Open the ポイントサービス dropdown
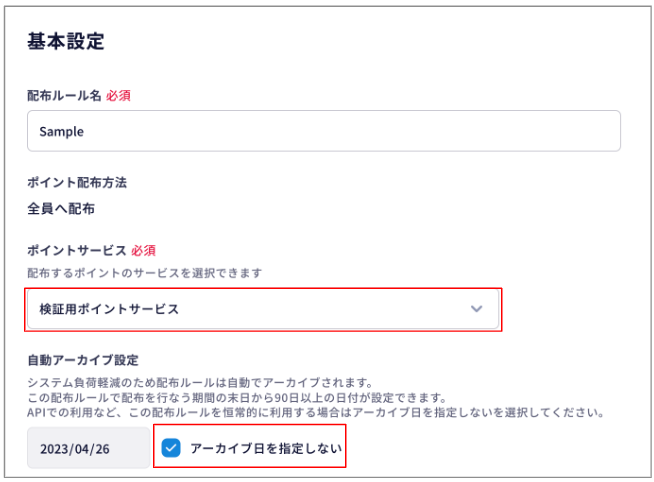 (262, 309)
